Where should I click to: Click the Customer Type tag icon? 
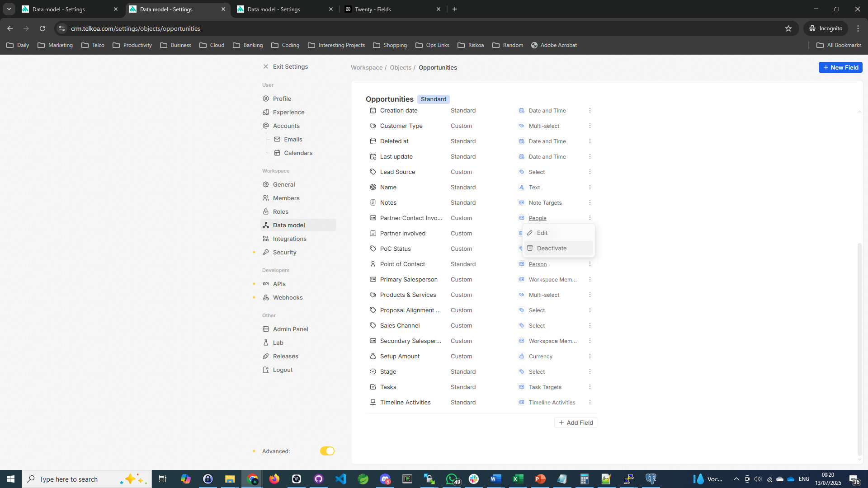click(x=373, y=126)
